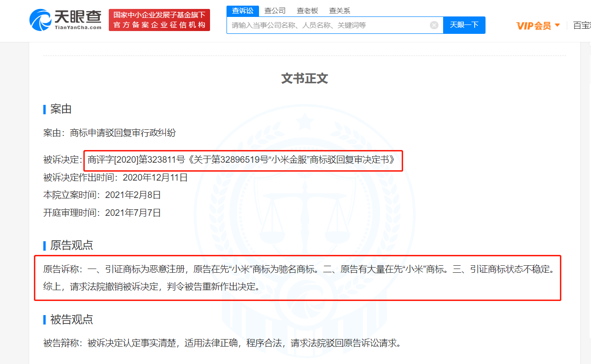Switch to the 查老板 tab

[x=308, y=10]
